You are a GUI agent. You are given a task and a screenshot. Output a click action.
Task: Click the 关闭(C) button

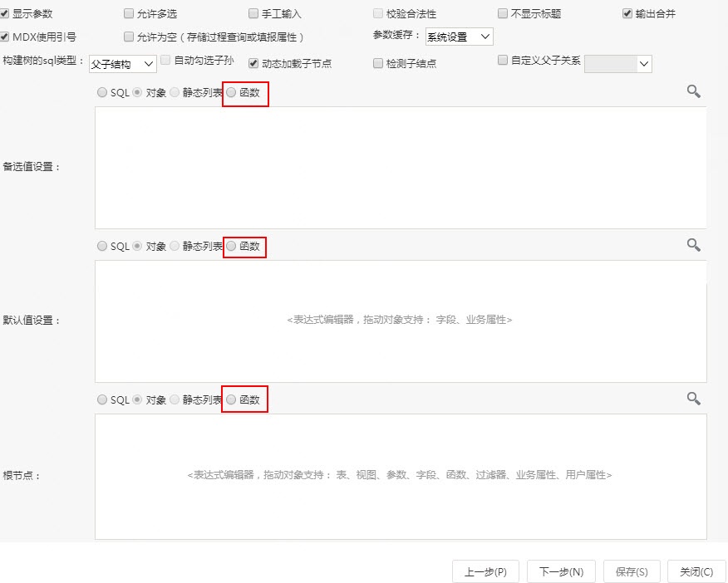click(x=696, y=571)
